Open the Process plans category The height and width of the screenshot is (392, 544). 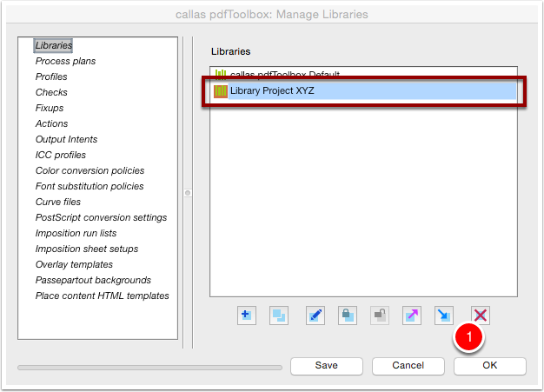(65, 61)
